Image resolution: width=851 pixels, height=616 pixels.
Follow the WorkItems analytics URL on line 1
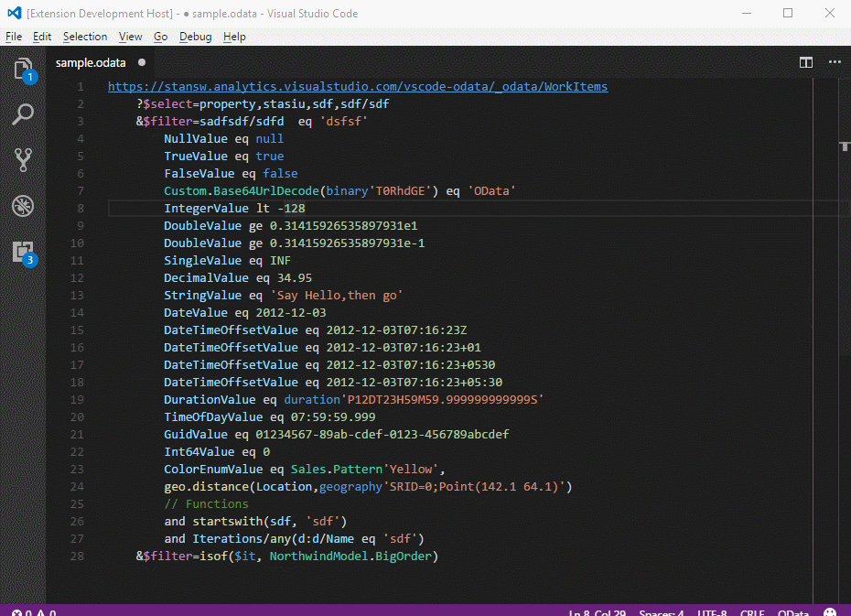[357, 86]
